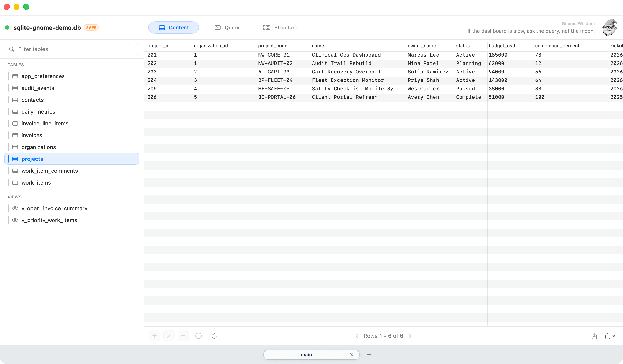Image resolution: width=623 pixels, height=364 pixels.
Task: Open the audit_events table
Action: (x=72, y=88)
